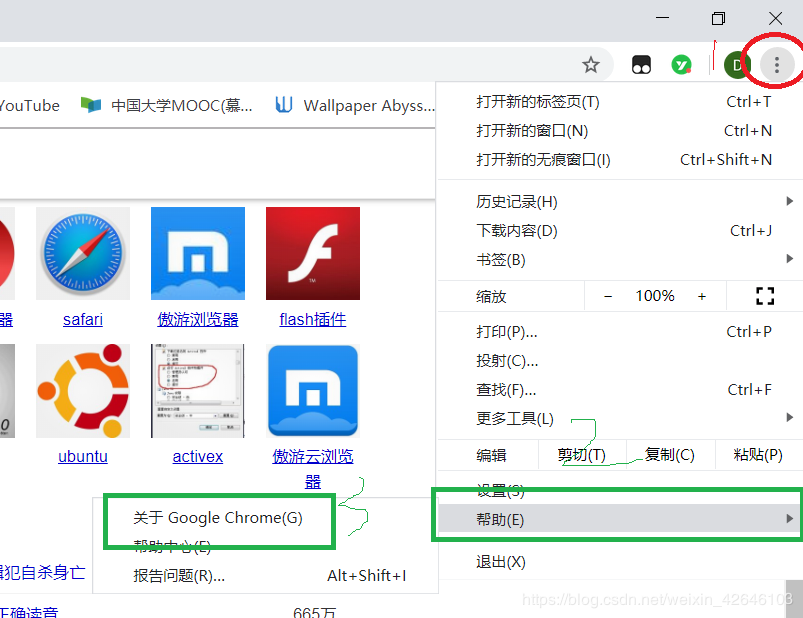
Task: Open the green D profile avatar
Action: tap(737, 65)
